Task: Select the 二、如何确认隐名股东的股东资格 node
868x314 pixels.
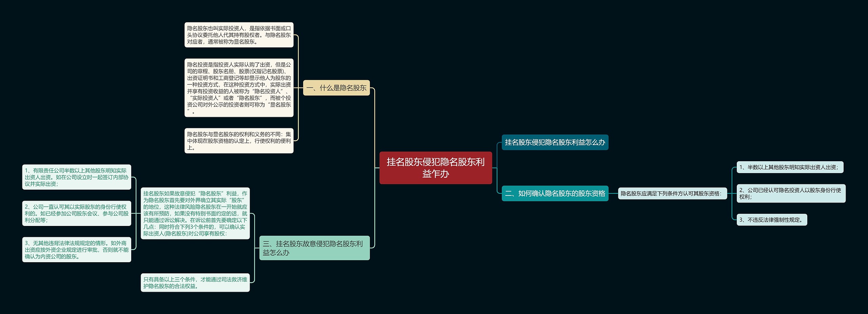Action: tap(555, 193)
